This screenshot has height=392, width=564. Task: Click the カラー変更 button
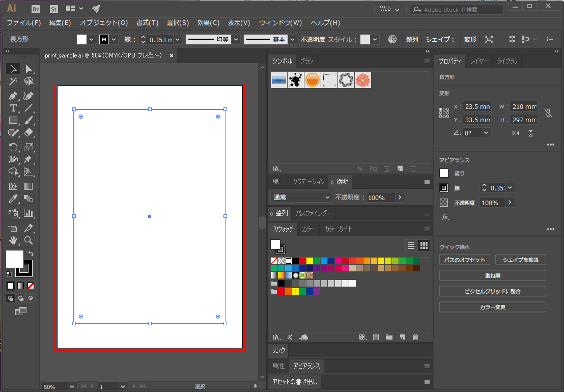[492, 307]
